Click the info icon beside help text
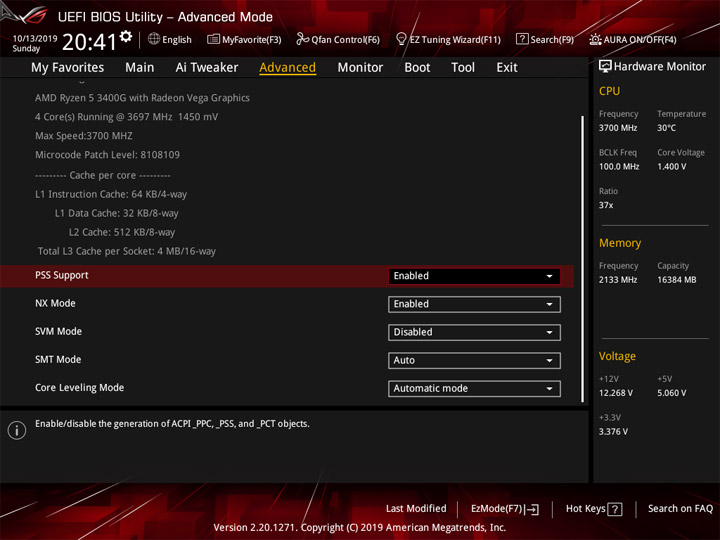 click(17, 430)
